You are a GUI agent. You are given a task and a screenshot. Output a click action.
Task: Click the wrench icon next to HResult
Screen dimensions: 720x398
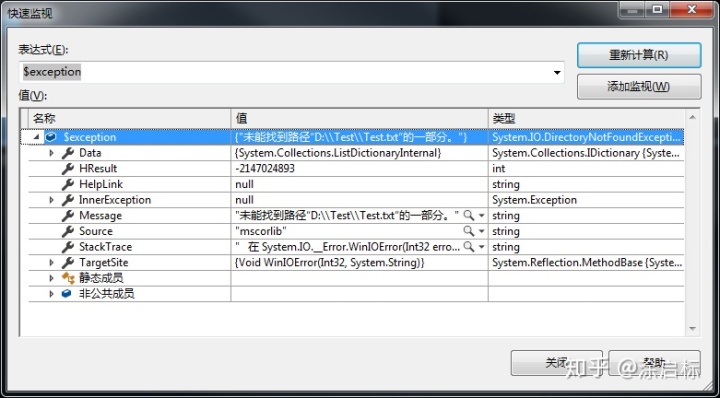[x=68, y=168]
